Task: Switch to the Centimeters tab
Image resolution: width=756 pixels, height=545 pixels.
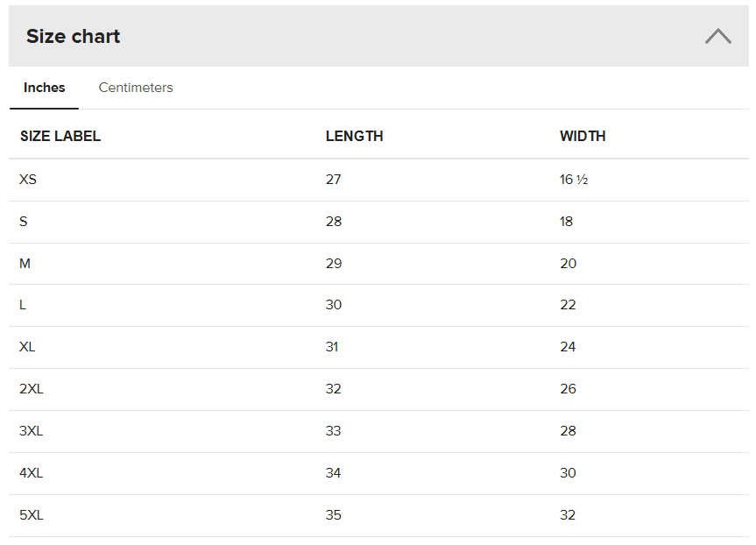Action: tap(136, 88)
